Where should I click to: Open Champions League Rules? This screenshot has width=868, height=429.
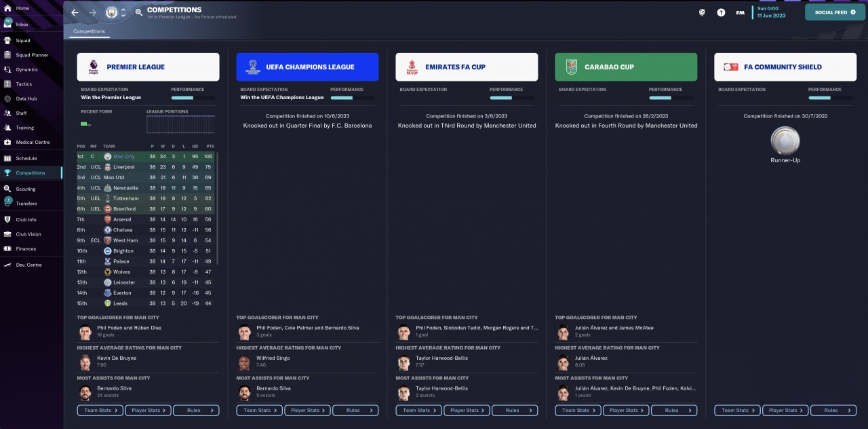coord(355,410)
